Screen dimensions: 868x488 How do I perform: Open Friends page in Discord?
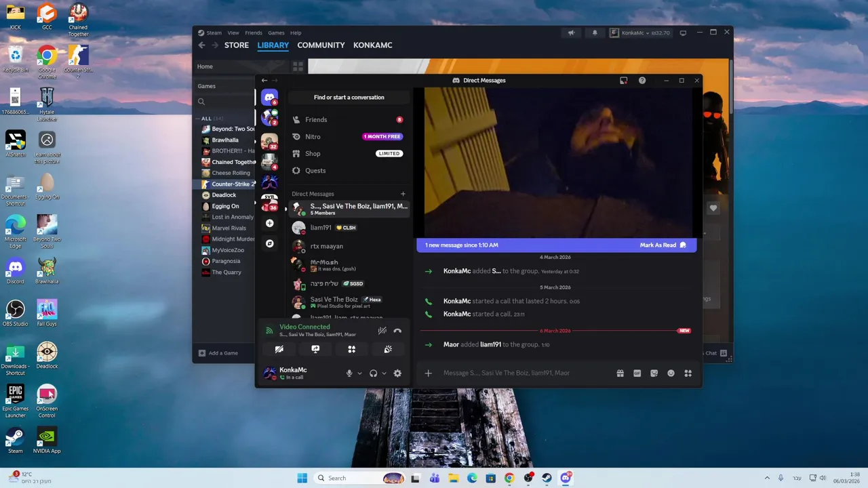pos(349,119)
